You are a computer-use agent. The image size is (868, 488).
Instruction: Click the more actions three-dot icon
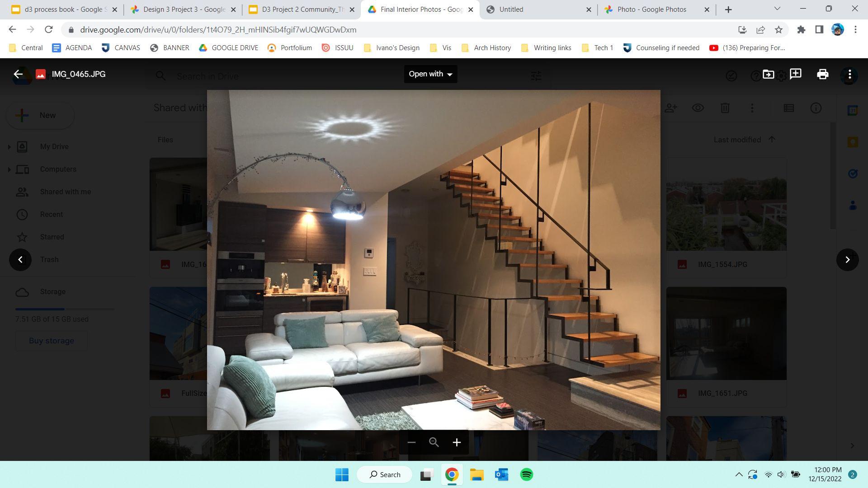849,74
